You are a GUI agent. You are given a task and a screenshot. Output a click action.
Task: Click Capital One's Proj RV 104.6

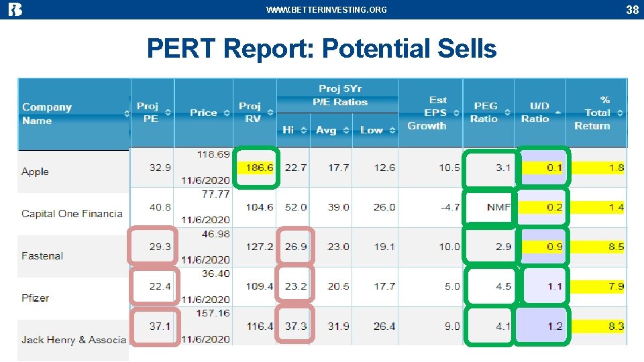point(260,207)
